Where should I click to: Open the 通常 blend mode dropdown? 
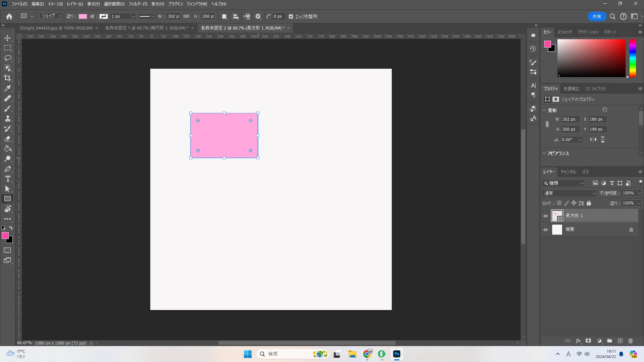569,193
